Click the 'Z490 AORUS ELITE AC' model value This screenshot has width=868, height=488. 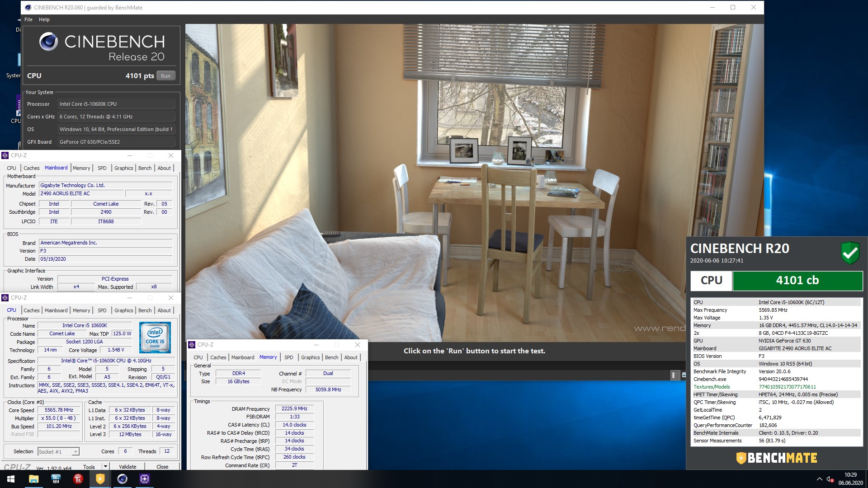tap(81, 193)
